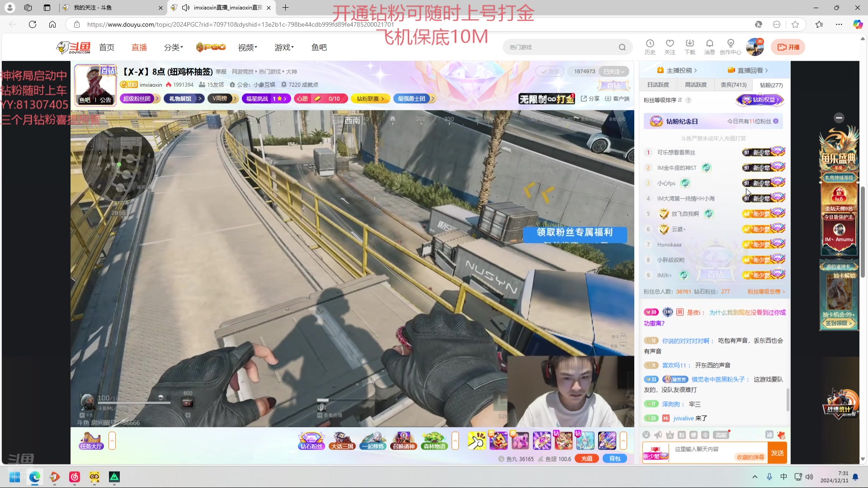Open the 视频 dropdown menu
This screenshot has width=868, height=488.
(x=248, y=47)
